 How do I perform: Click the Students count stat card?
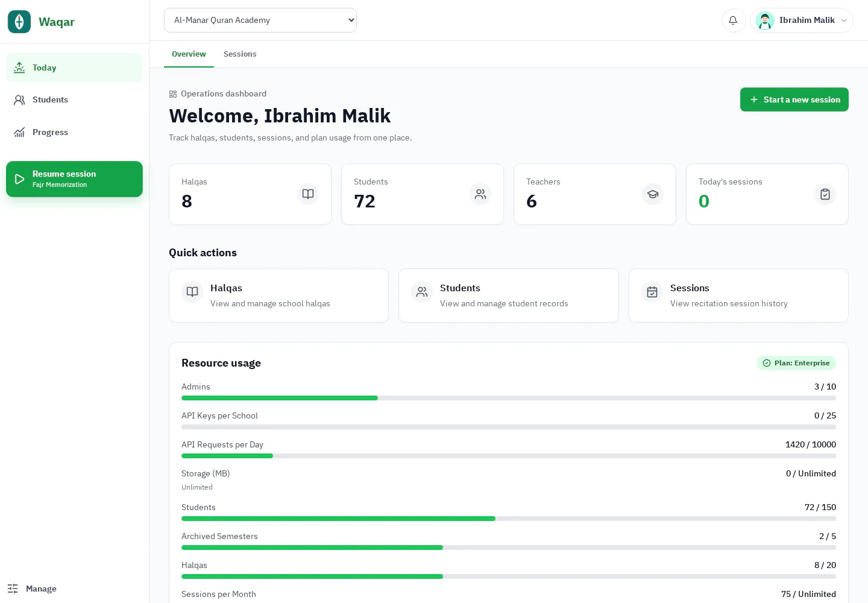pyautogui.click(x=423, y=194)
